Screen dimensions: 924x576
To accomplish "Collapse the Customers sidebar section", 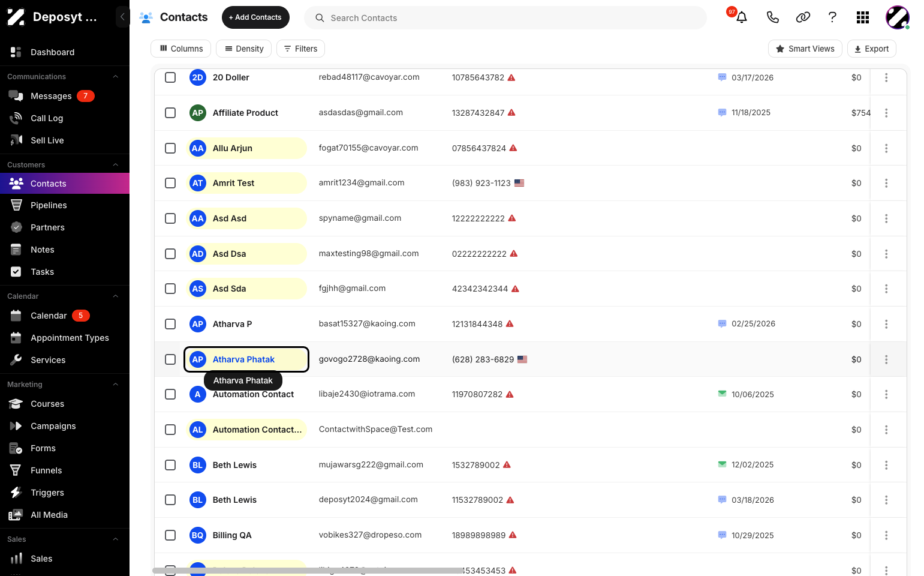I will point(116,165).
